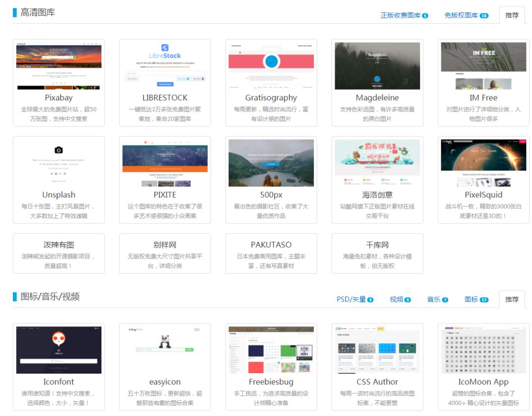Screen dimensions: 532x416
Task: Open the 图标 tab with 17 items
Action: 476,299
